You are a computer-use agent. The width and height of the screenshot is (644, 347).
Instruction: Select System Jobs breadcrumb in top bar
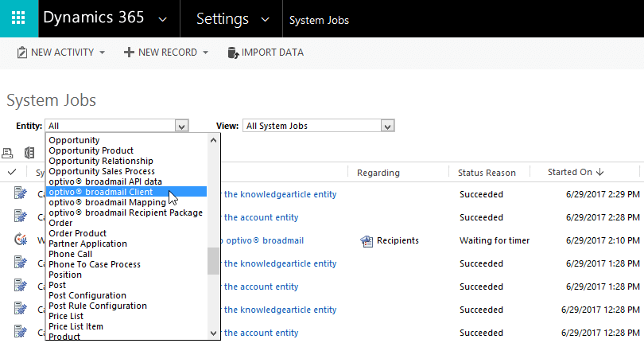click(319, 20)
